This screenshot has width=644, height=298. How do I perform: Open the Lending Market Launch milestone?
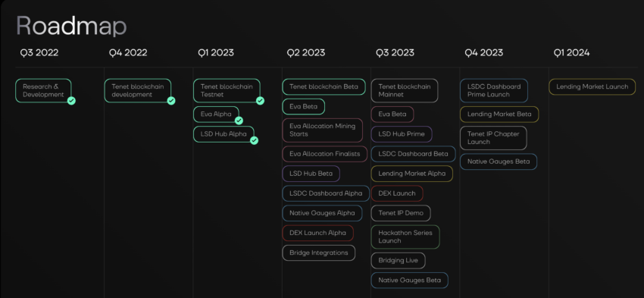pyautogui.click(x=592, y=86)
